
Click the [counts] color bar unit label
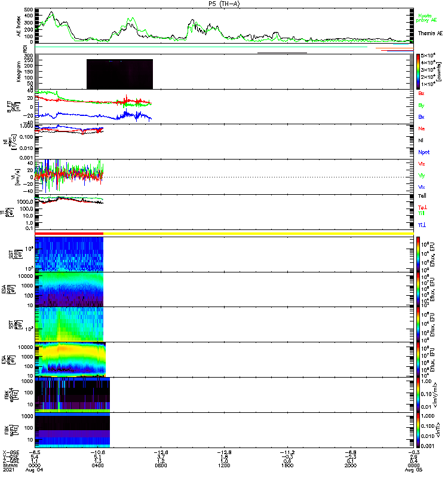[438, 72]
